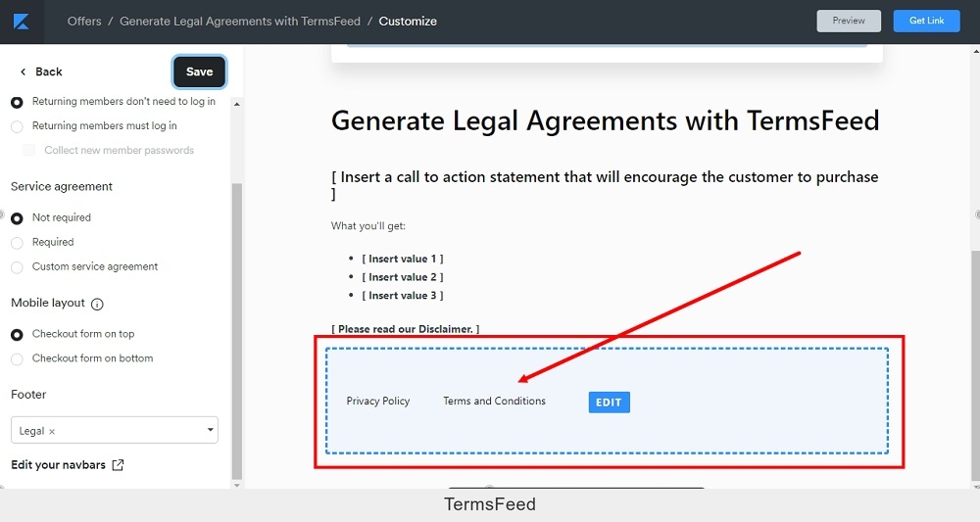This screenshot has width=980, height=522.
Task: Open the Edit your navbars link
Action: (58, 464)
